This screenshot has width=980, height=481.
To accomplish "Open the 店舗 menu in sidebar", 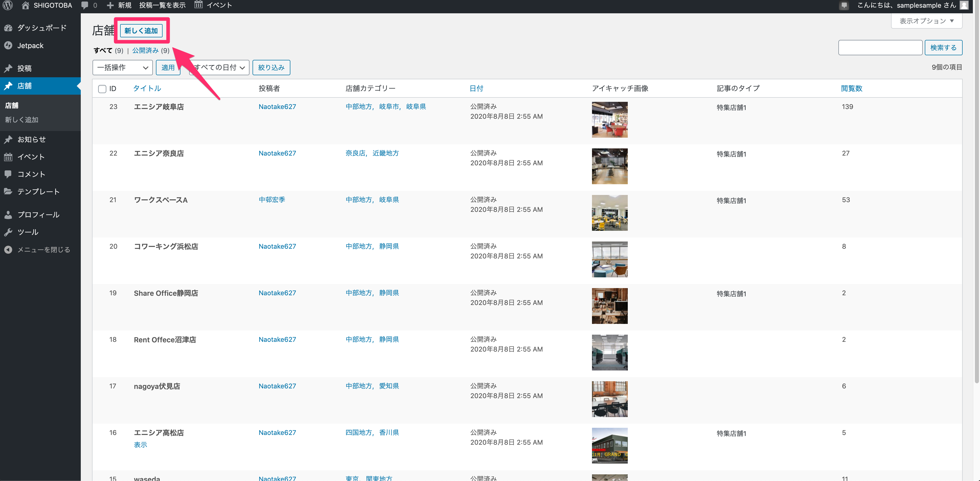I will (x=40, y=86).
